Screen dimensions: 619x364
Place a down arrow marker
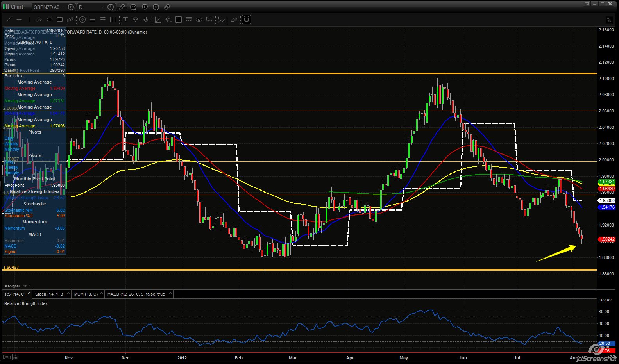pos(146,20)
